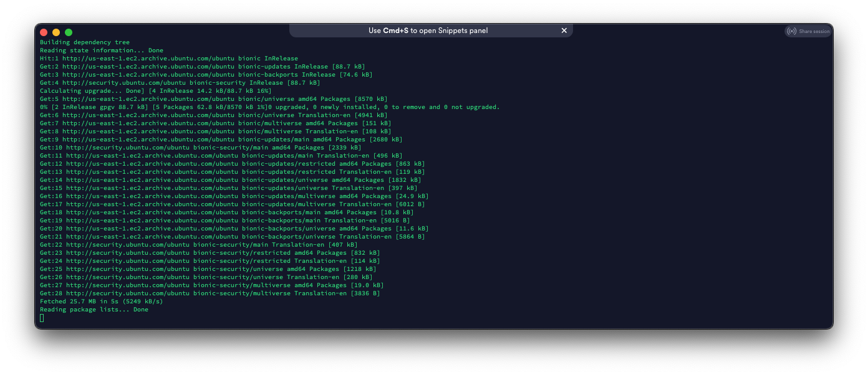The height and width of the screenshot is (375, 868).
Task: Select the Get:2 bionic-updates InRelease line
Action: 203,67
